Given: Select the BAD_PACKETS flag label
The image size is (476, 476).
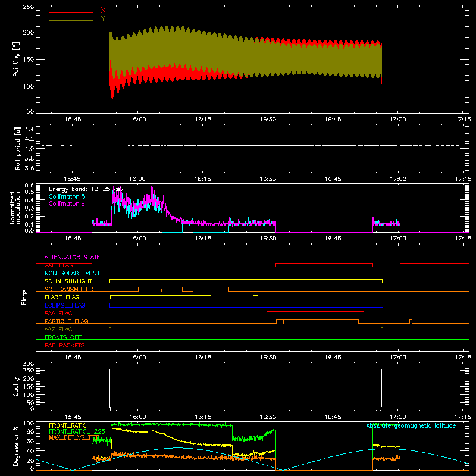Looking at the screenshot, I should click(65, 345).
